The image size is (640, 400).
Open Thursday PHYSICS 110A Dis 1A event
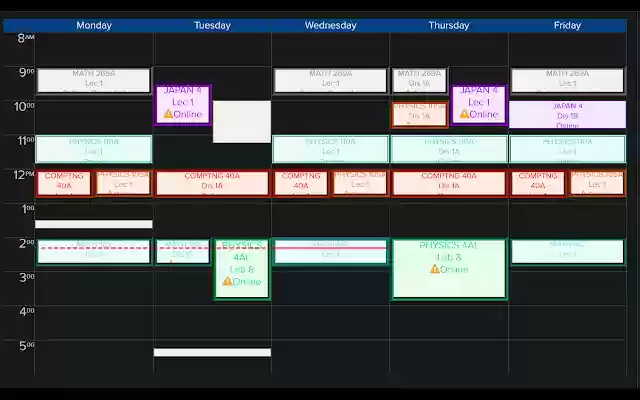click(449, 149)
